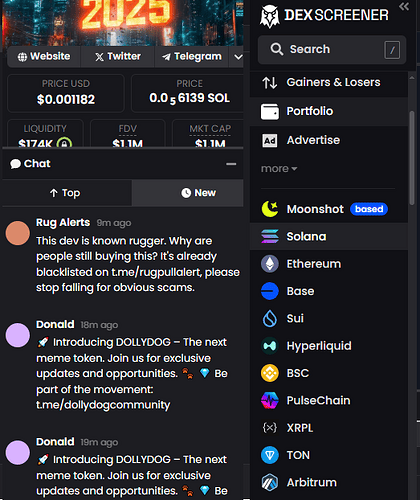Click the PRICE in SOL box
Image resolution: width=420 pixels, height=500 pixels.
point(188,93)
